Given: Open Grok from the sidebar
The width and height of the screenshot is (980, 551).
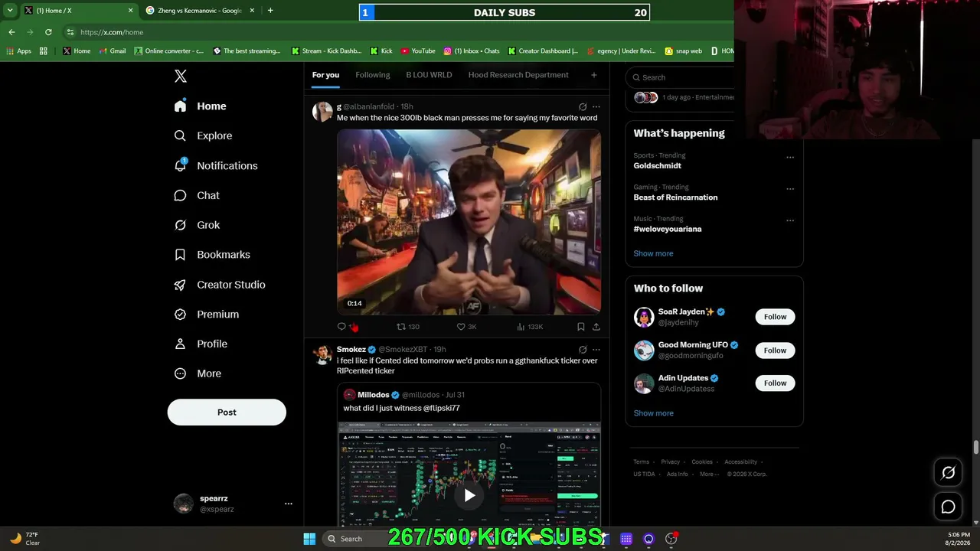Looking at the screenshot, I should pos(197,225).
